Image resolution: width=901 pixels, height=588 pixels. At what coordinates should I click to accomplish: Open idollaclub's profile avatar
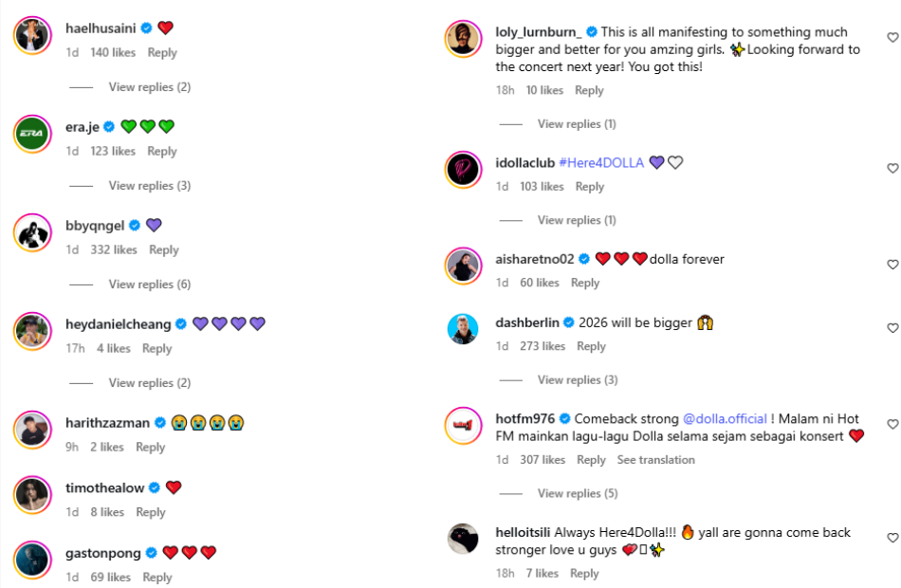[x=463, y=170]
